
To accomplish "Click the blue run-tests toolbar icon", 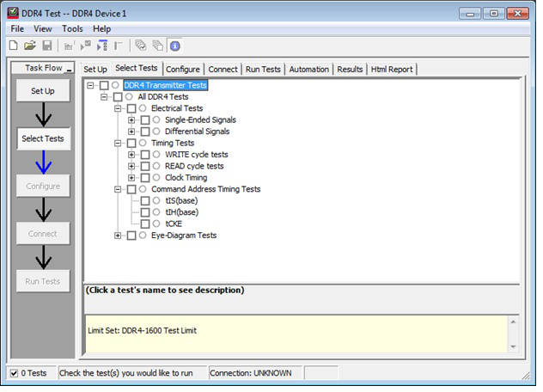I will click(x=102, y=46).
